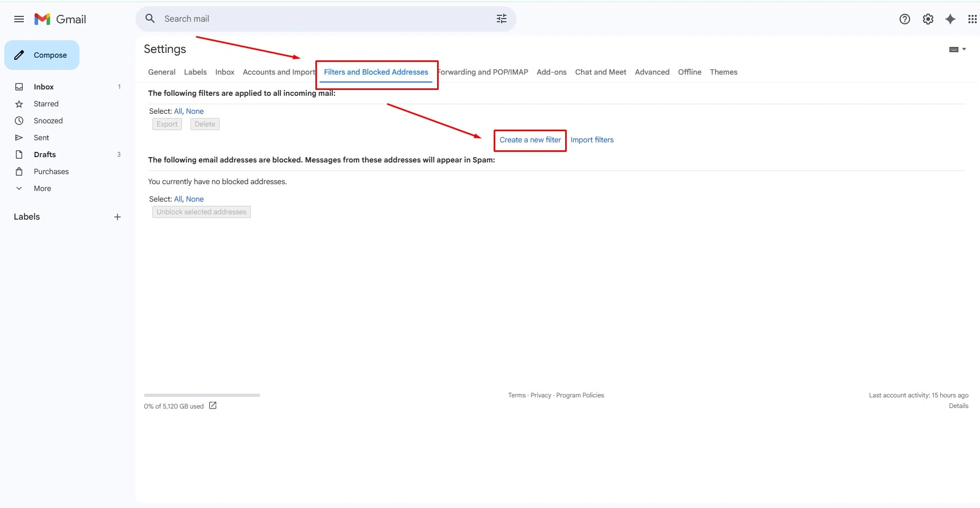
Task: Click the Export button
Action: click(167, 124)
